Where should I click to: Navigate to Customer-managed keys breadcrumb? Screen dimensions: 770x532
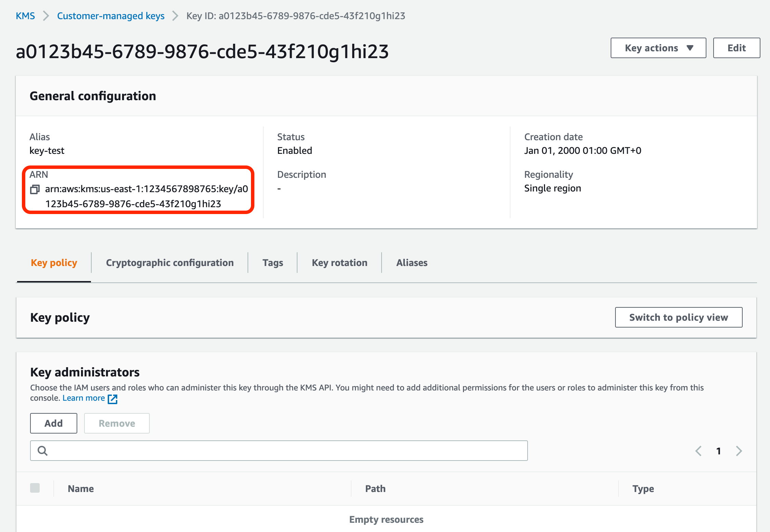click(x=110, y=16)
